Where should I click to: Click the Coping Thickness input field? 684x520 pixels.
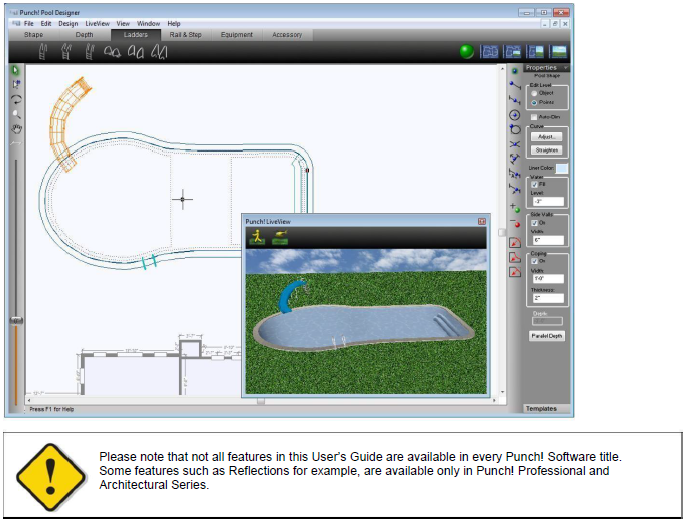(548, 298)
